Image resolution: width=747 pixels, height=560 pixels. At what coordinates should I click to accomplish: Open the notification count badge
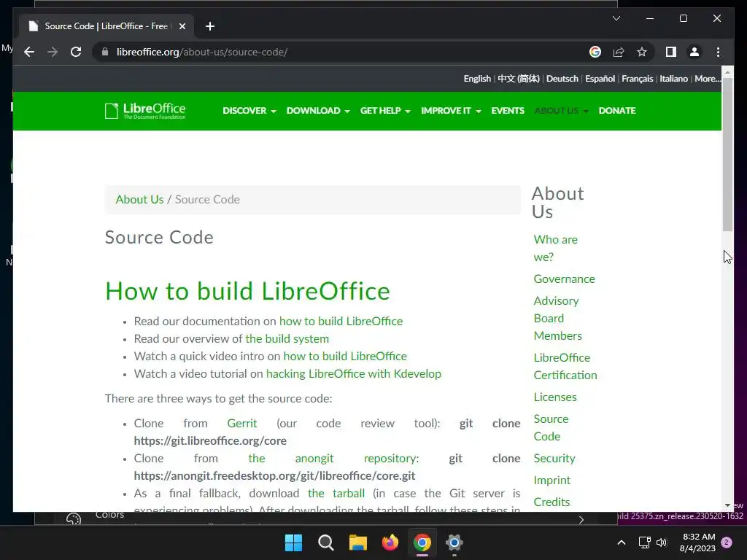coord(727,542)
